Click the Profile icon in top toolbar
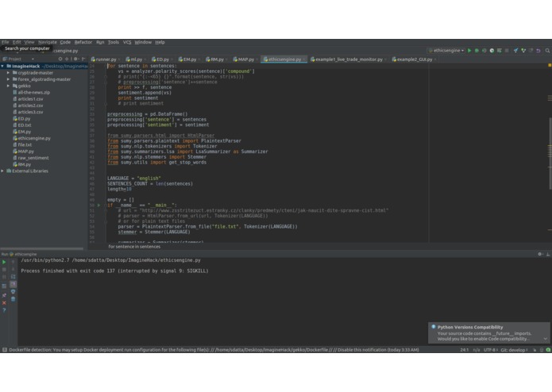Image resolution: width=552 pixels, height=392 pixels. (x=492, y=51)
